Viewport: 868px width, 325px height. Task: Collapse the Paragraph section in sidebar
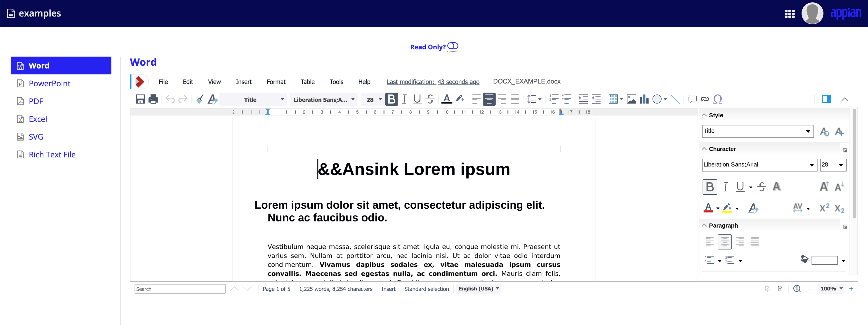(x=704, y=225)
